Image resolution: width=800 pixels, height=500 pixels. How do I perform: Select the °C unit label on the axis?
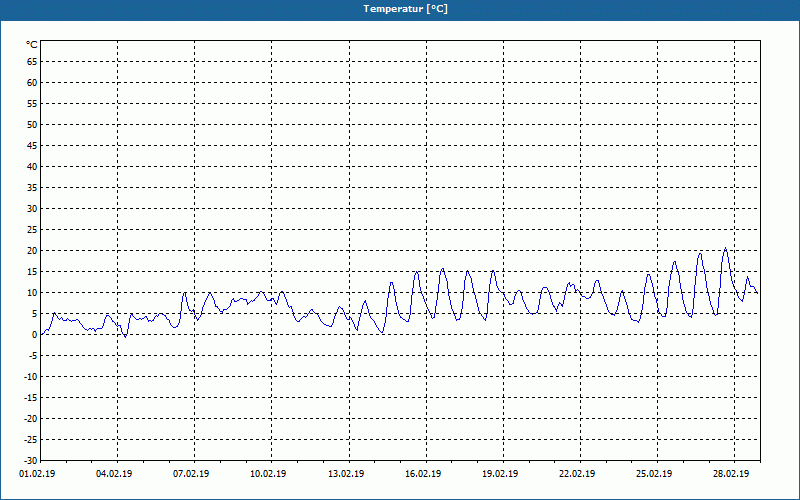32,45
